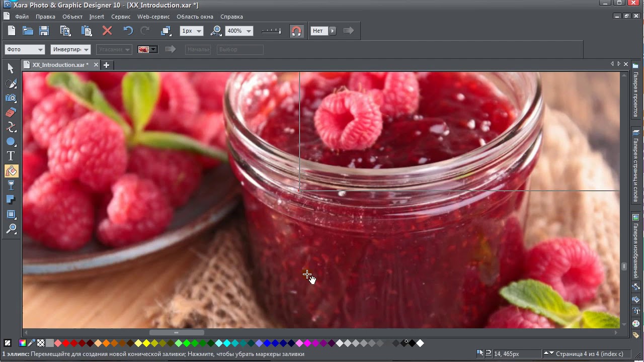The image size is (644, 362).
Task: Open the color gallery icon in right bar
Action: coord(636,323)
